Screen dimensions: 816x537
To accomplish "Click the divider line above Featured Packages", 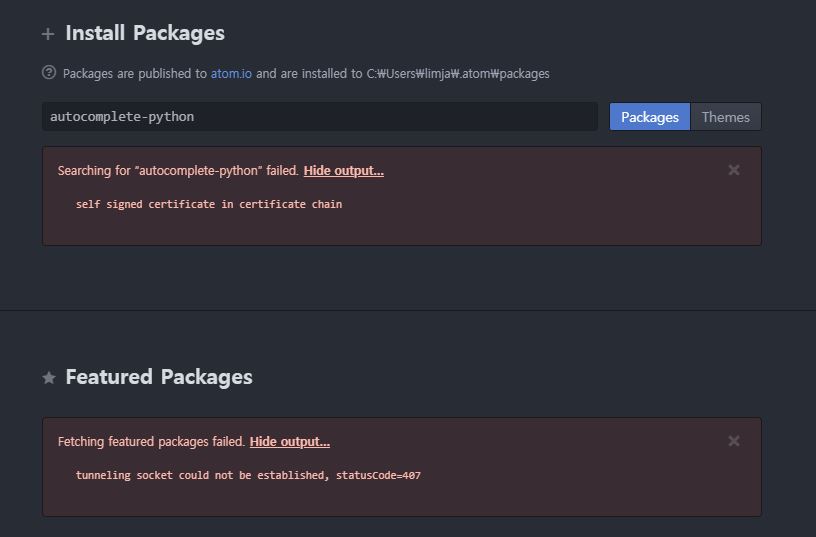I will (x=408, y=310).
